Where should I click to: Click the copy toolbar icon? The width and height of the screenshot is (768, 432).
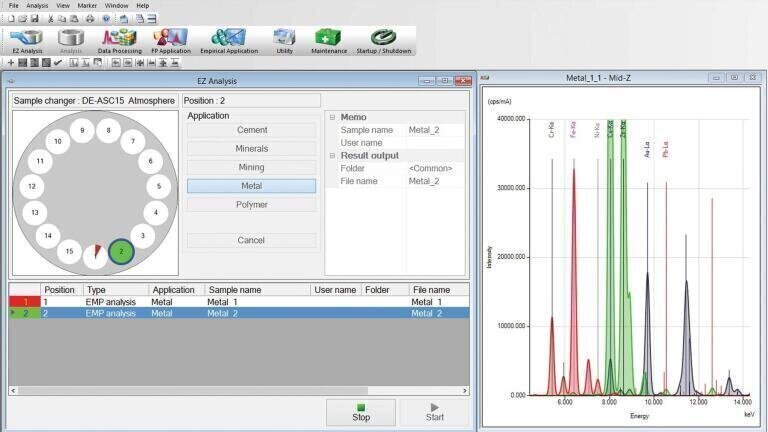pyautogui.click(x=62, y=19)
